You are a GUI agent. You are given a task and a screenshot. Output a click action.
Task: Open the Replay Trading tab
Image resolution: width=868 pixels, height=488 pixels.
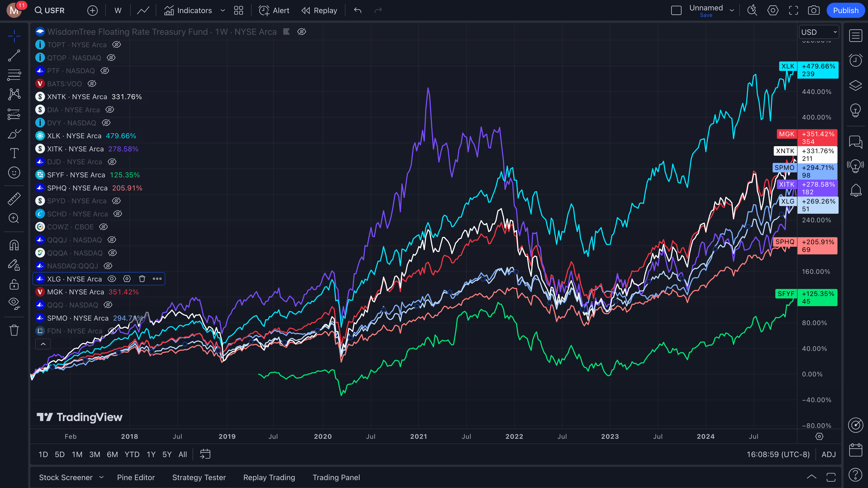[269, 477]
